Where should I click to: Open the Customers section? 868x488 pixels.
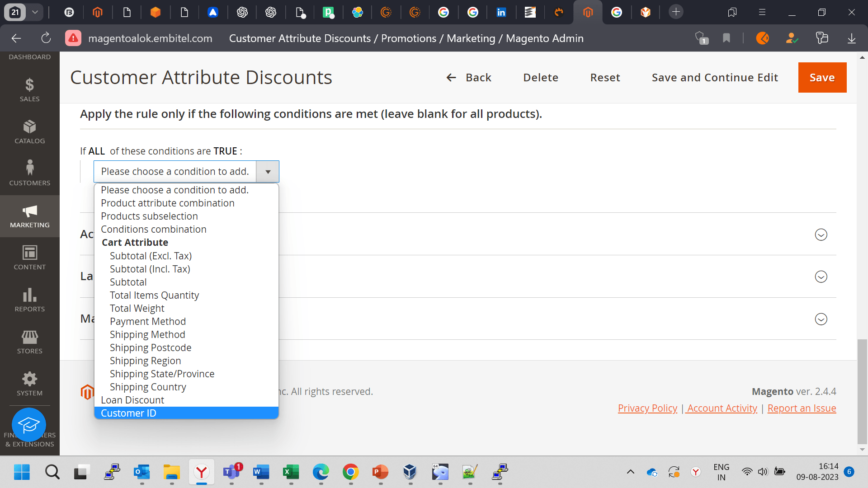click(29, 173)
